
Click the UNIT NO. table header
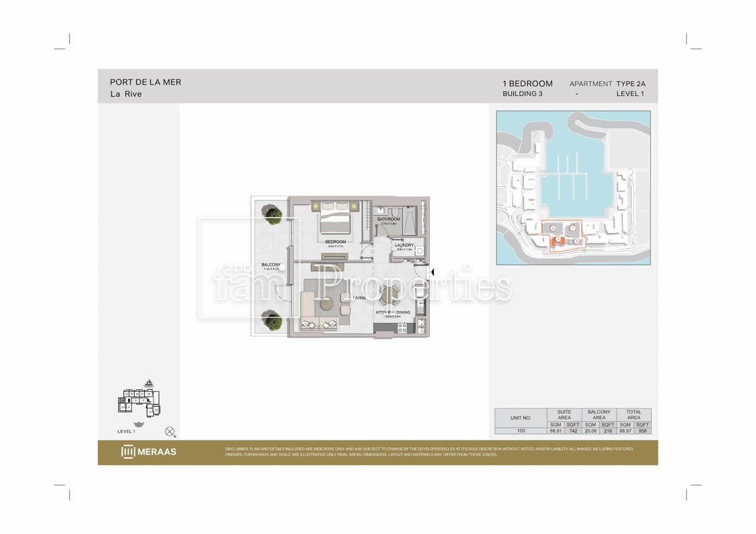click(520, 418)
